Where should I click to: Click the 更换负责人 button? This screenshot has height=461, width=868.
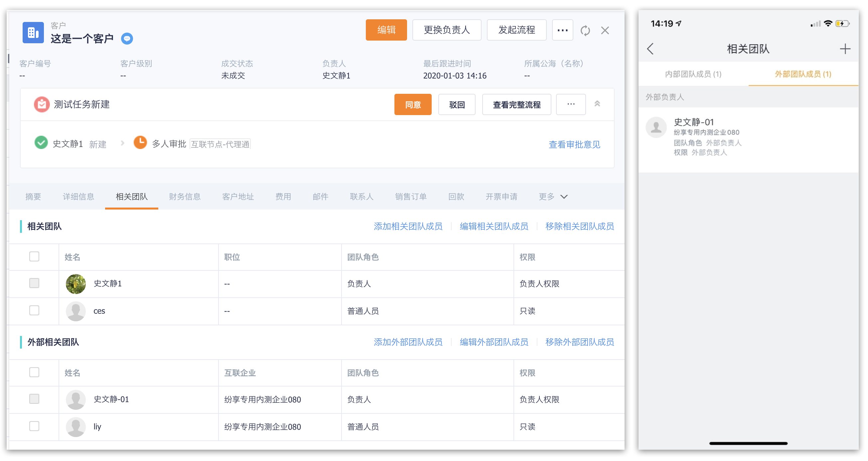pos(447,30)
